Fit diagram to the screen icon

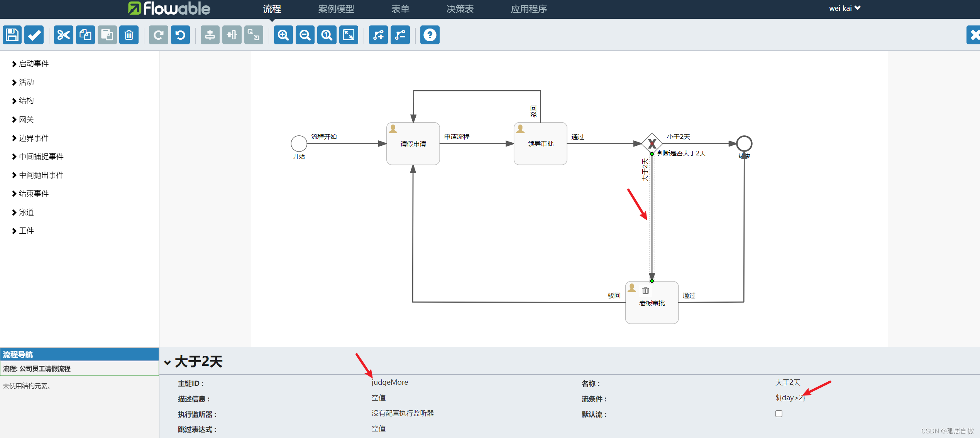(x=349, y=35)
